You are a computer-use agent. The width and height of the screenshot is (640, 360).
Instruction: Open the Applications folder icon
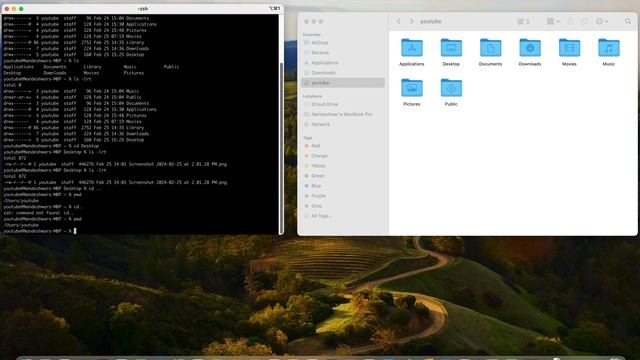[411, 48]
